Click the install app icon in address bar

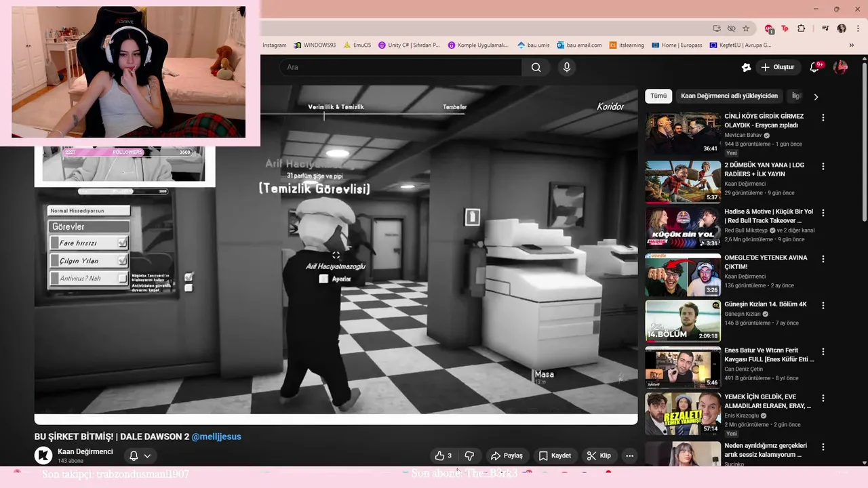tap(717, 28)
